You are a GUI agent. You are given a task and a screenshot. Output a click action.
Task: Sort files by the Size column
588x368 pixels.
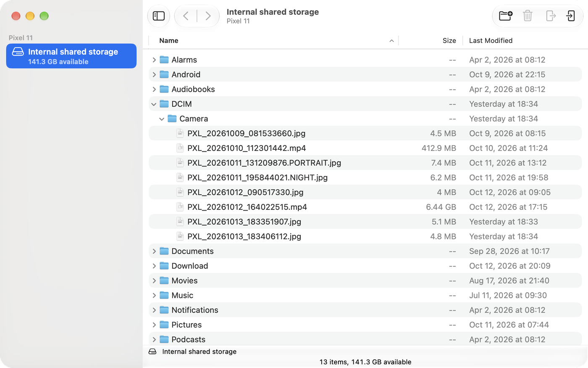tap(449, 40)
